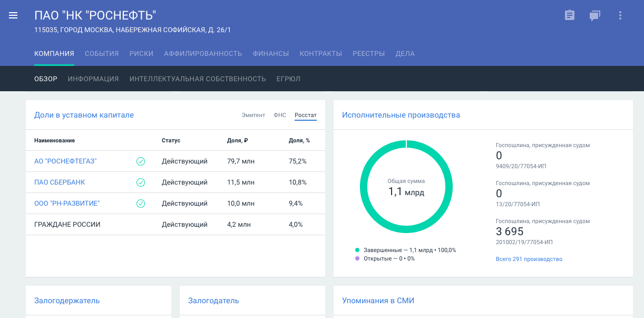Click case number 201002/19/77054-ИП

pyautogui.click(x=524, y=242)
